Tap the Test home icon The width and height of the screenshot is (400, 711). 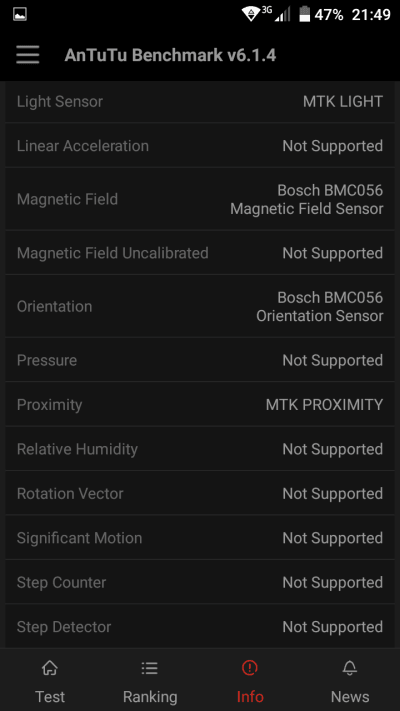click(50, 667)
